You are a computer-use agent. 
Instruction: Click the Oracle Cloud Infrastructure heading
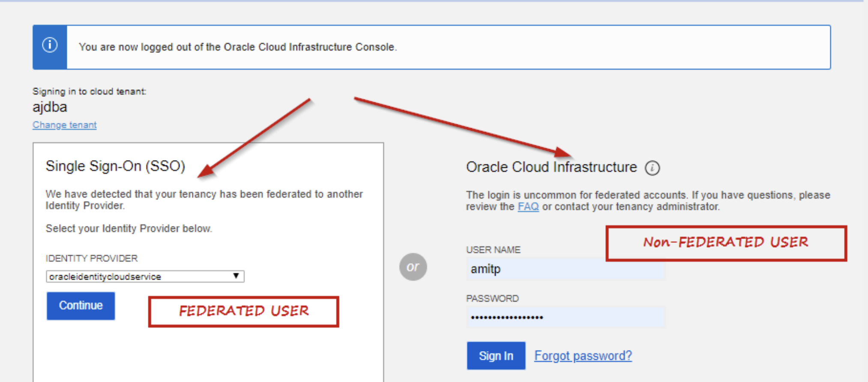551,167
